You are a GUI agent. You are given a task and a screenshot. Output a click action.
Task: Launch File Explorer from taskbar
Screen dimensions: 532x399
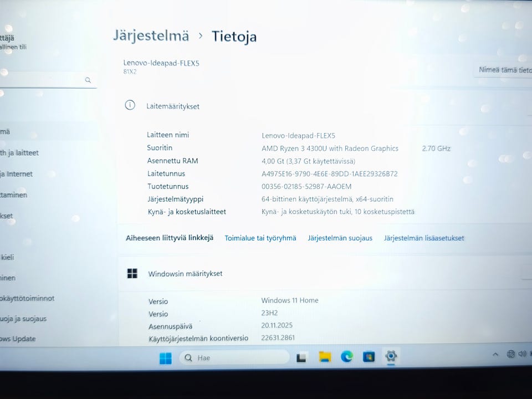[325, 357]
